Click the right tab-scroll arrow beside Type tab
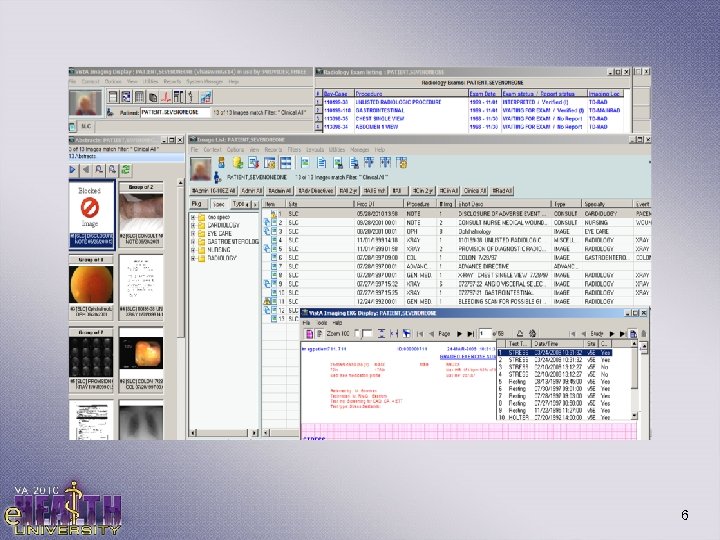The image size is (720, 540). click(x=255, y=204)
